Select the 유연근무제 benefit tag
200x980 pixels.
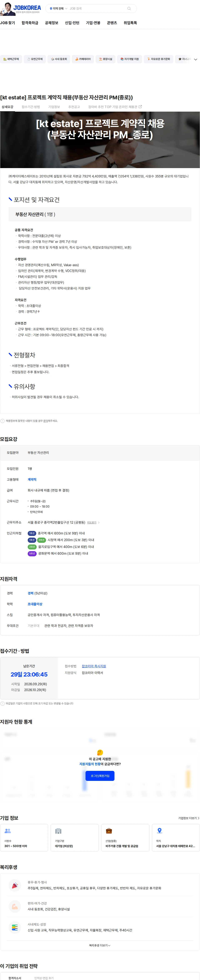[x=35, y=59]
